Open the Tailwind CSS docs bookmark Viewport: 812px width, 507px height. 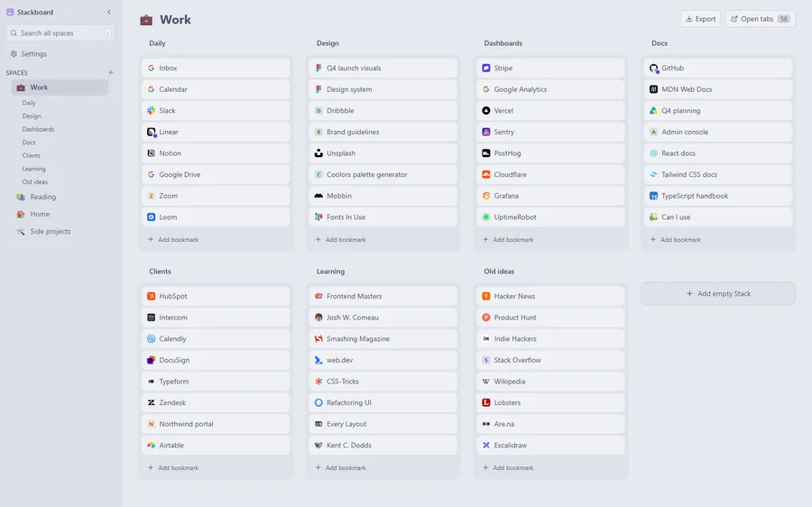(x=718, y=174)
